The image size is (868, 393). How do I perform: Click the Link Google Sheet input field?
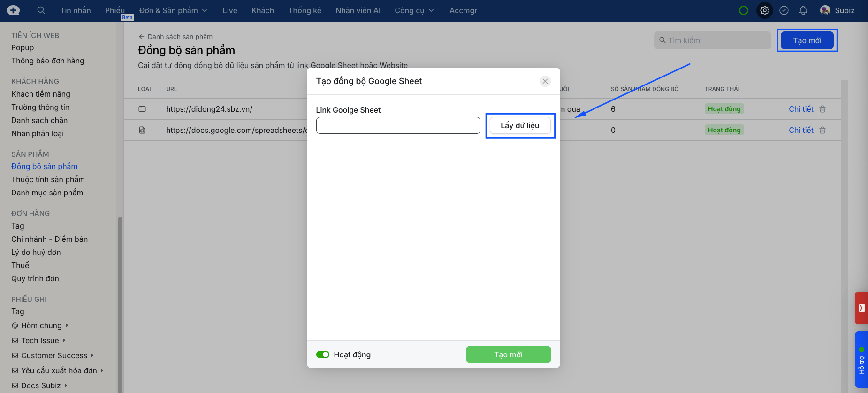(x=398, y=125)
